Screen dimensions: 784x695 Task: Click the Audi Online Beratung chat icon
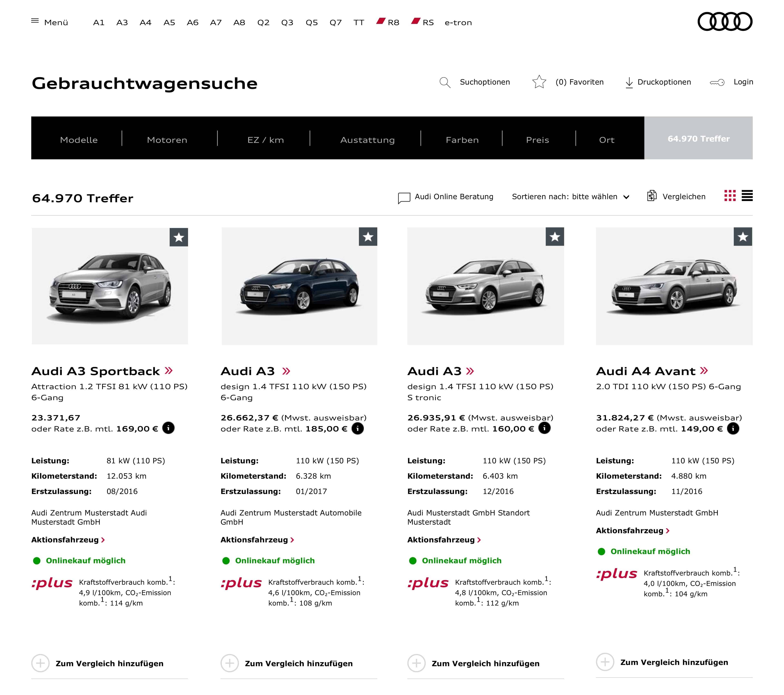coord(404,198)
